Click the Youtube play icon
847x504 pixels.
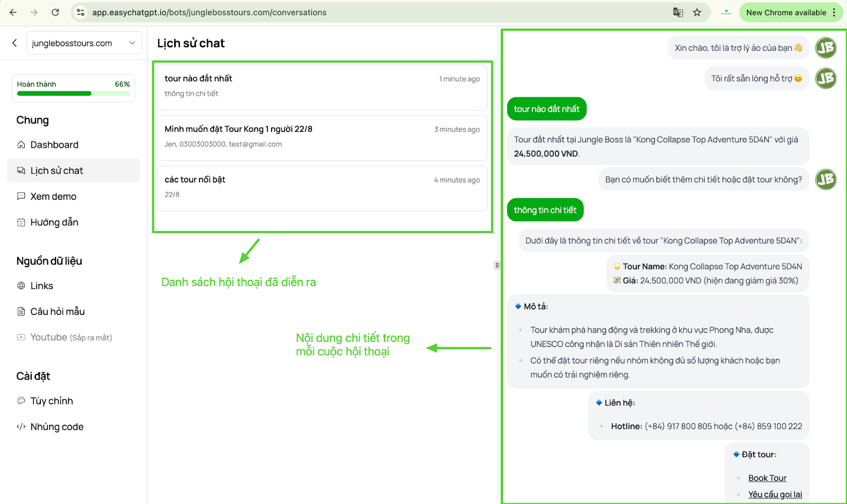coord(21,337)
